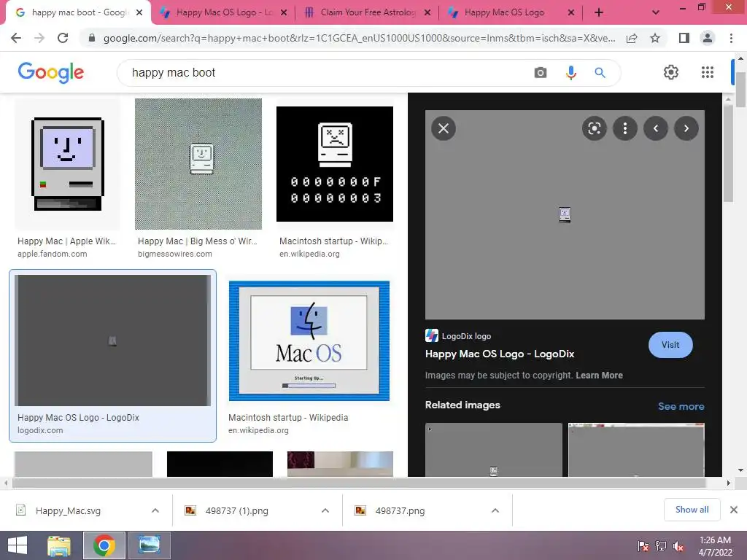The width and height of the screenshot is (747, 560).
Task: Close the Claim Your Free Astrology tab
Action: (x=427, y=12)
